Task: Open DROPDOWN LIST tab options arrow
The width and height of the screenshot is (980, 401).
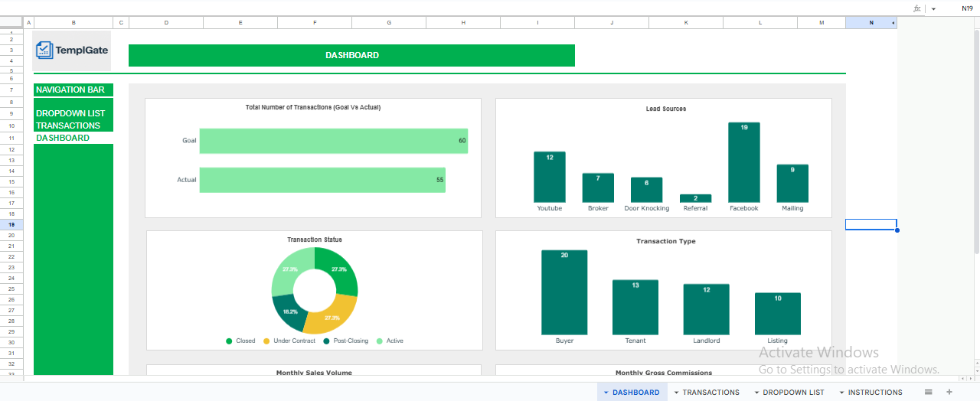Action: pyautogui.click(x=756, y=393)
